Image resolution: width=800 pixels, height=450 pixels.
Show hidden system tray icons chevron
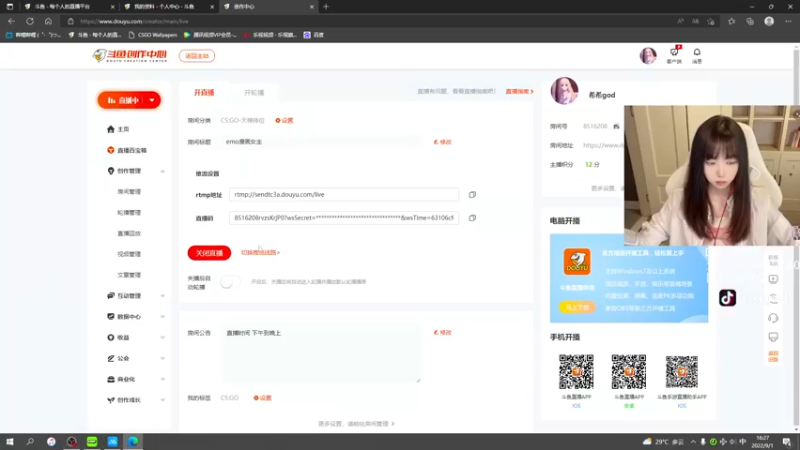tap(693, 442)
